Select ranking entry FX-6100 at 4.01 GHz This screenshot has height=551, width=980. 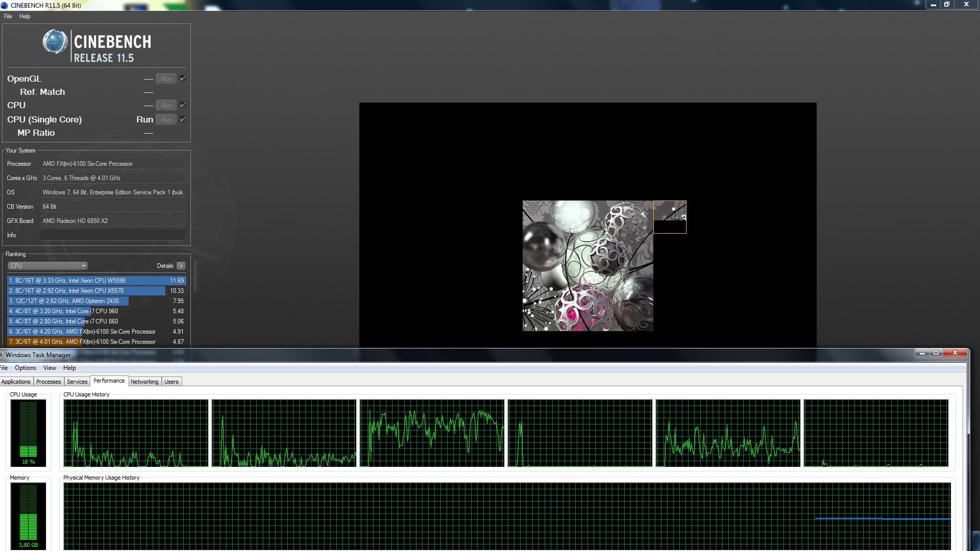96,342
